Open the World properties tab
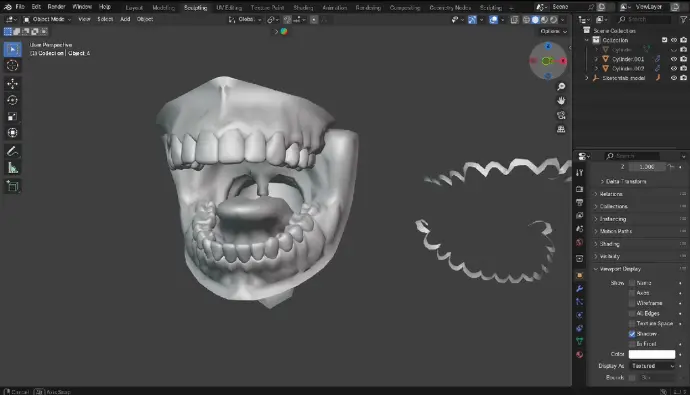 pos(580,242)
